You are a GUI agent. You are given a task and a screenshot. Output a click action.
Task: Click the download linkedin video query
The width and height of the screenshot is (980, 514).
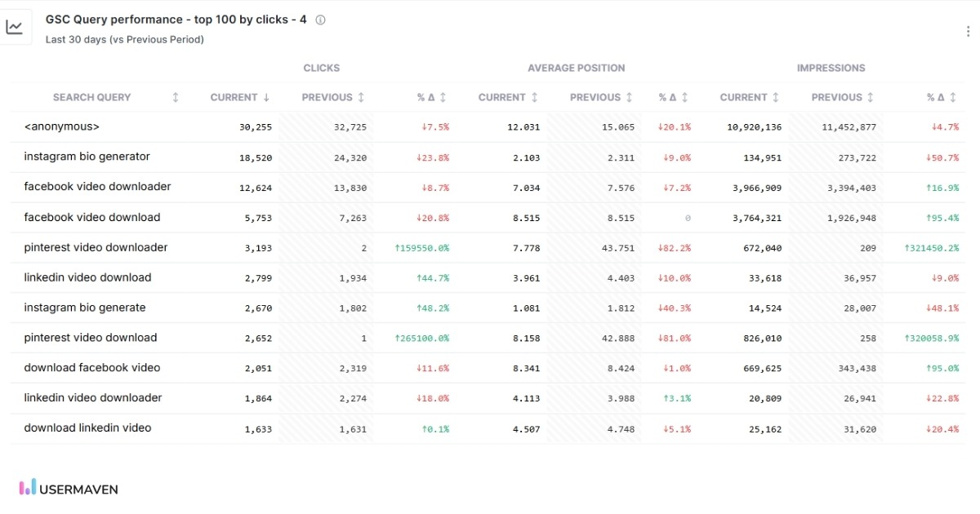[87, 428]
